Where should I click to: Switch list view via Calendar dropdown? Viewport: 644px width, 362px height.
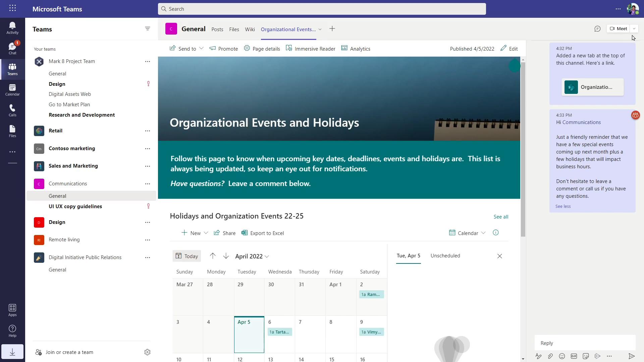[x=467, y=233]
